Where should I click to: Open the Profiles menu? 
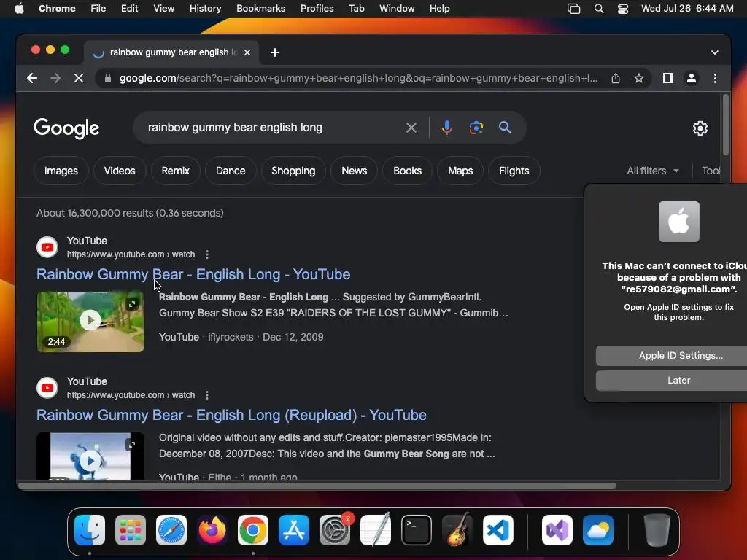[x=317, y=9]
